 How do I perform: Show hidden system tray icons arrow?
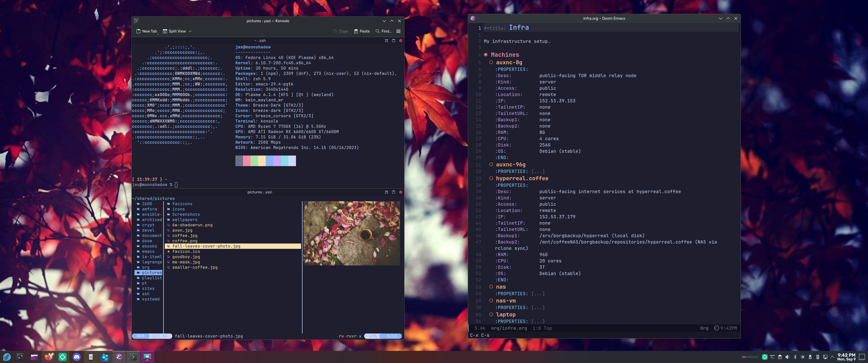[833, 357]
